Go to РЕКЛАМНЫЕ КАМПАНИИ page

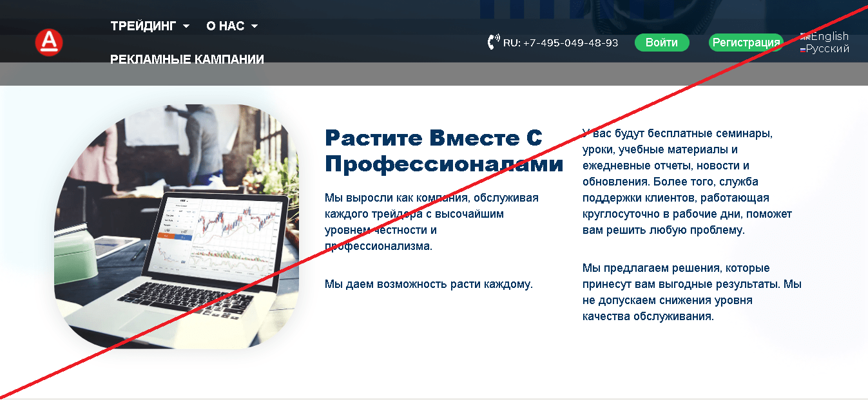[187, 59]
